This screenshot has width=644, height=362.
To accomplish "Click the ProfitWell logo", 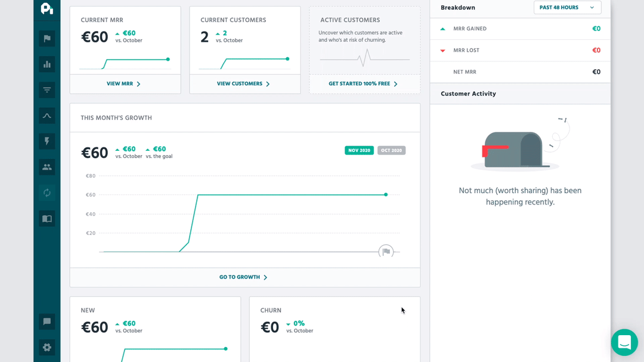I will coord(47,10).
